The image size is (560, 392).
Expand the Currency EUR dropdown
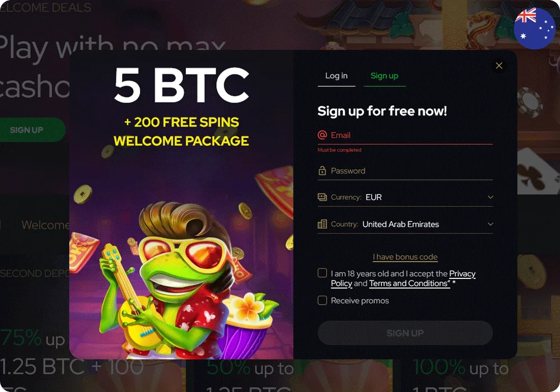tap(405, 197)
